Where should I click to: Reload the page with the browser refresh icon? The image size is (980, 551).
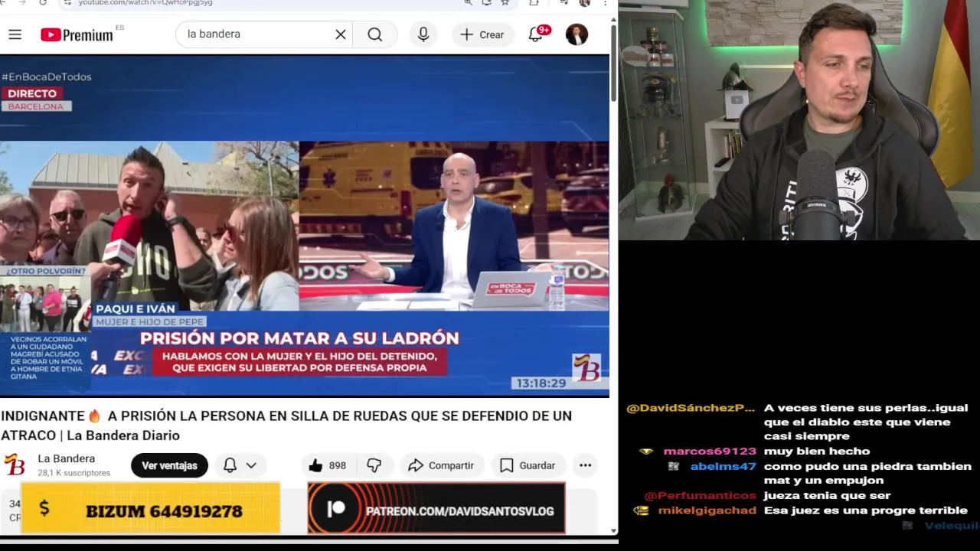(x=43, y=3)
